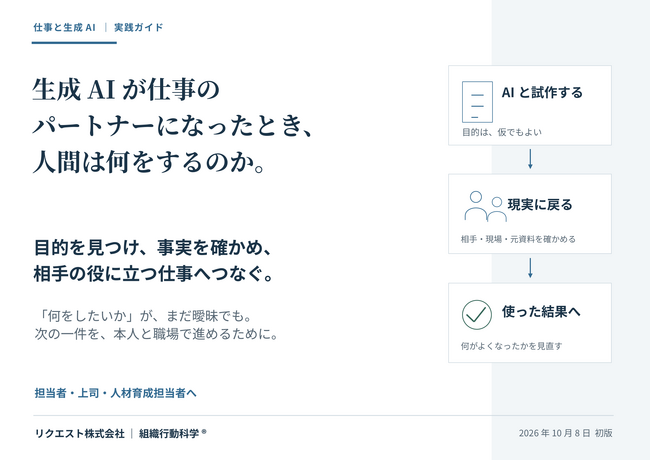Click the subtitle '目的を見つけ、事実を確かめ、'
The height and width of the screenshot is (460, 650).
click(x=153, y=247)
